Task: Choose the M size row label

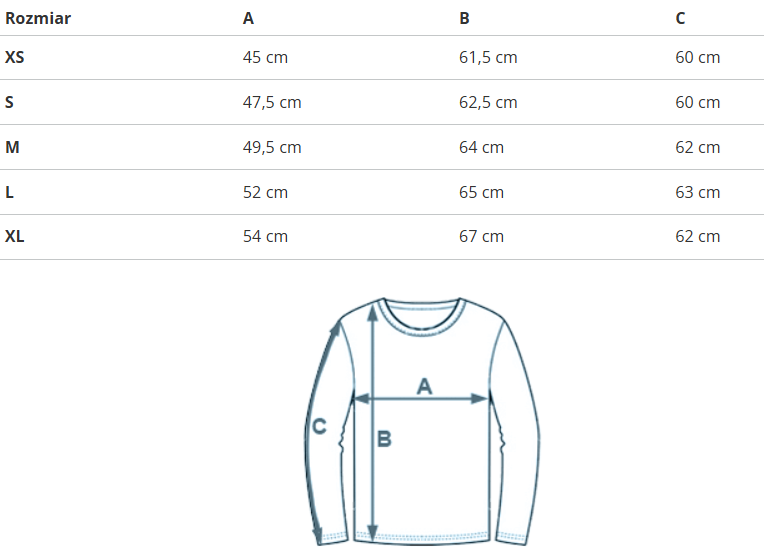Action: point(12,147)
